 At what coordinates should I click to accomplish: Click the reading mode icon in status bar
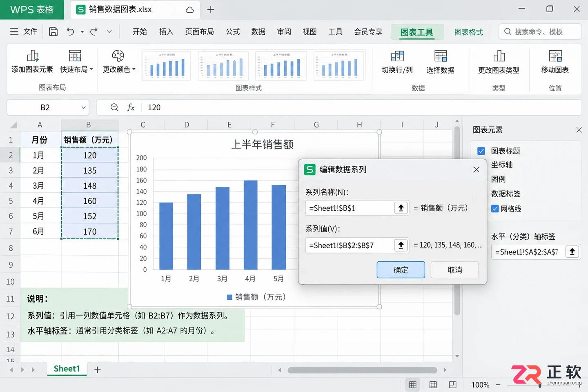(452, 385)
